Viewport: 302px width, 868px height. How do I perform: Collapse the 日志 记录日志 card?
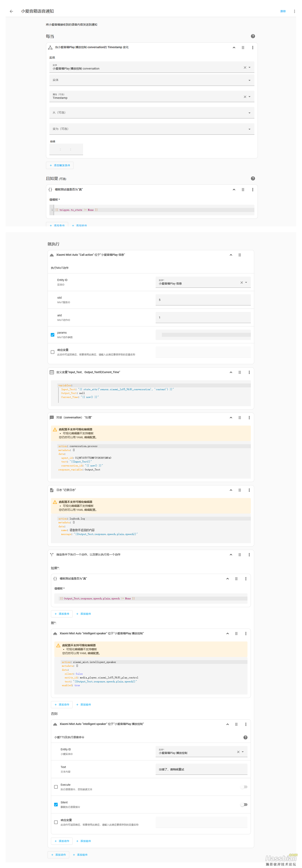pos(231,490)
